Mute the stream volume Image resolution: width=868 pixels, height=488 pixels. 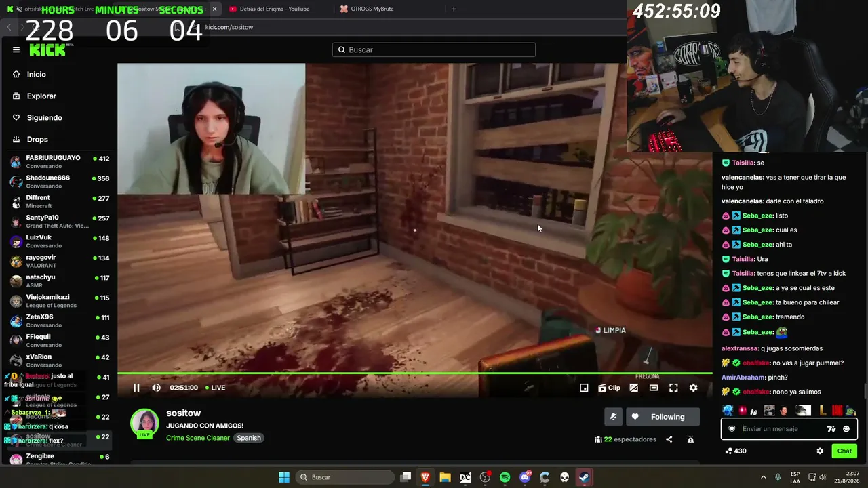(x=157, y=388)
